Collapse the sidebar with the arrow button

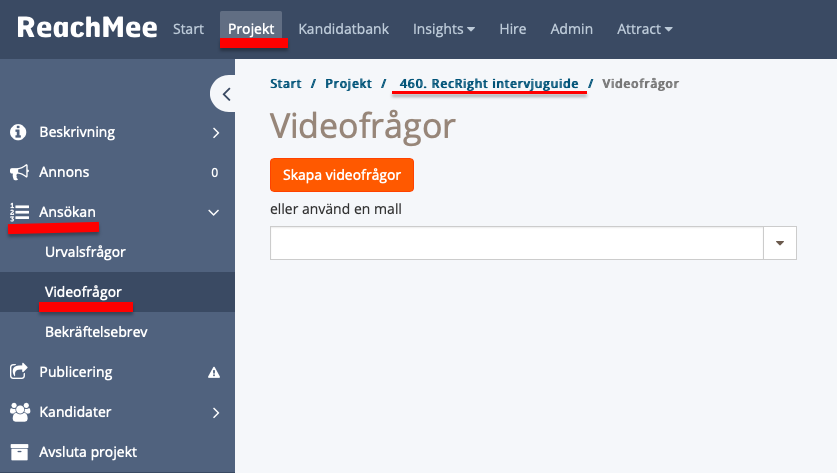pyautogui.click(x=224, y=94)
